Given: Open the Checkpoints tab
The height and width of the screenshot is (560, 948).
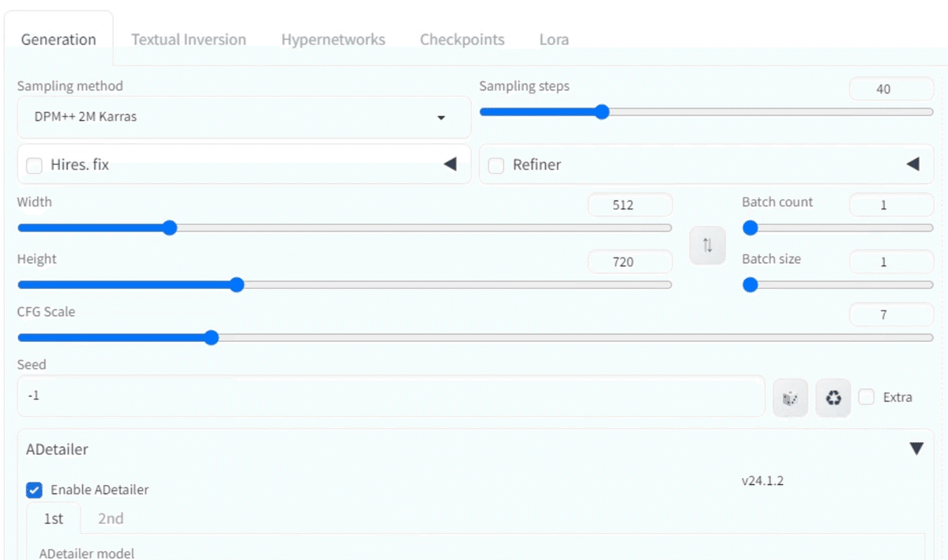Looking at the screenshot, I should click(462, 39).
